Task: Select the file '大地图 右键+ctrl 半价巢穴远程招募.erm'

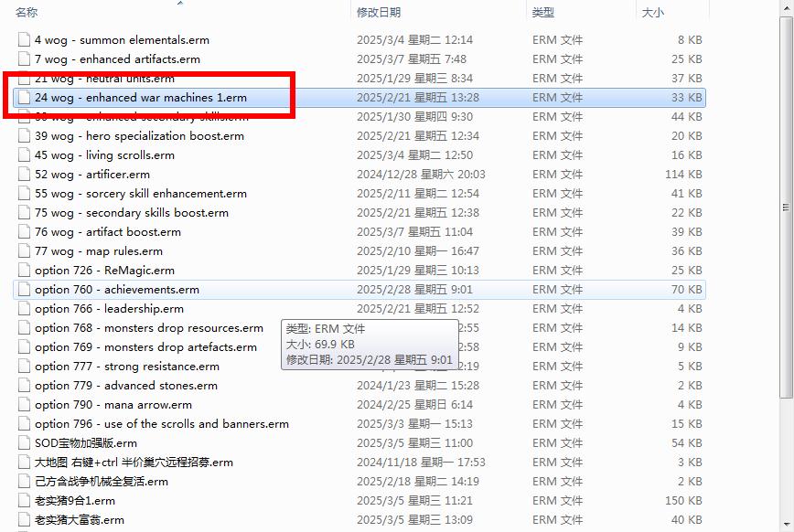Action: [134, 463]
